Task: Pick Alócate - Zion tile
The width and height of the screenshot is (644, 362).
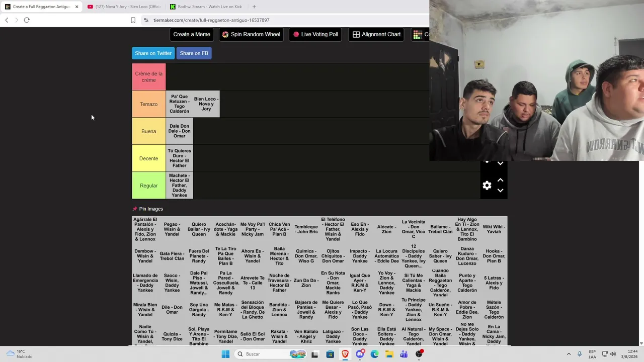Action: [386, 229]
